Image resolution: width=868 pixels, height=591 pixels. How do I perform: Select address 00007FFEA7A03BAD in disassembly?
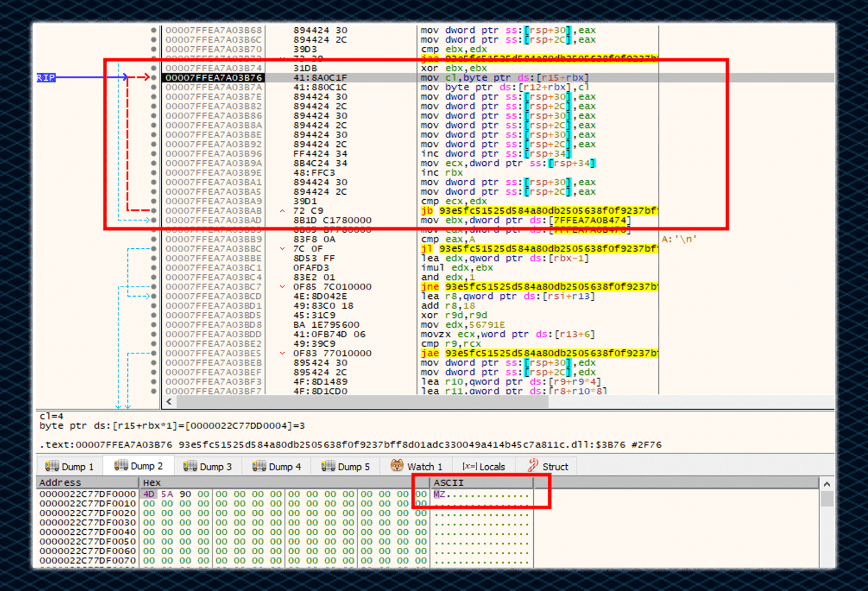point(214,220)
